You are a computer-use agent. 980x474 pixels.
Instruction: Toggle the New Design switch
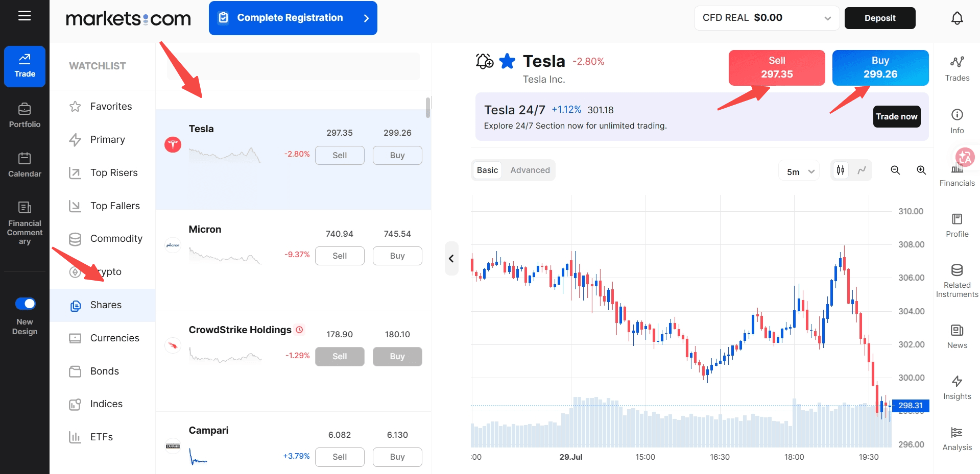click(26, 304)
